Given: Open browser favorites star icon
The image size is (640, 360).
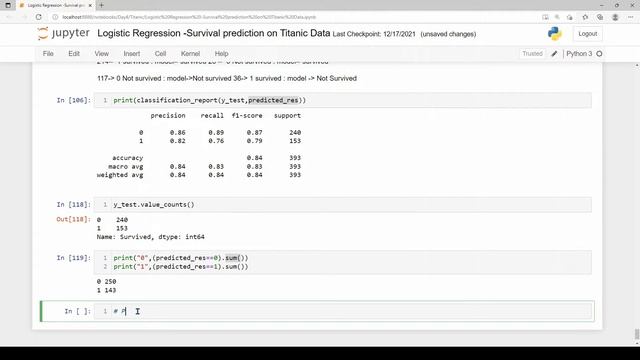Looking at the screenshot, I should click(585, 17).
